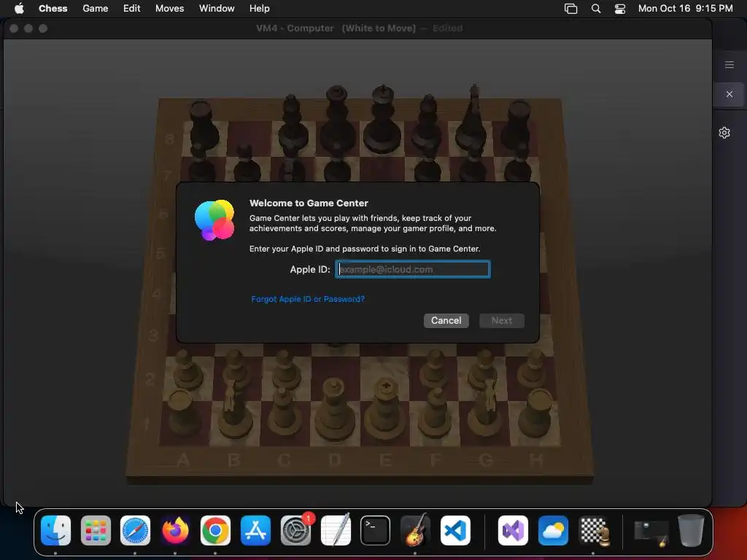Follow Forgot Apple ID or Password link
This screenshot has height=560, width=747.
pyautogui.click(x=308, y=299)
